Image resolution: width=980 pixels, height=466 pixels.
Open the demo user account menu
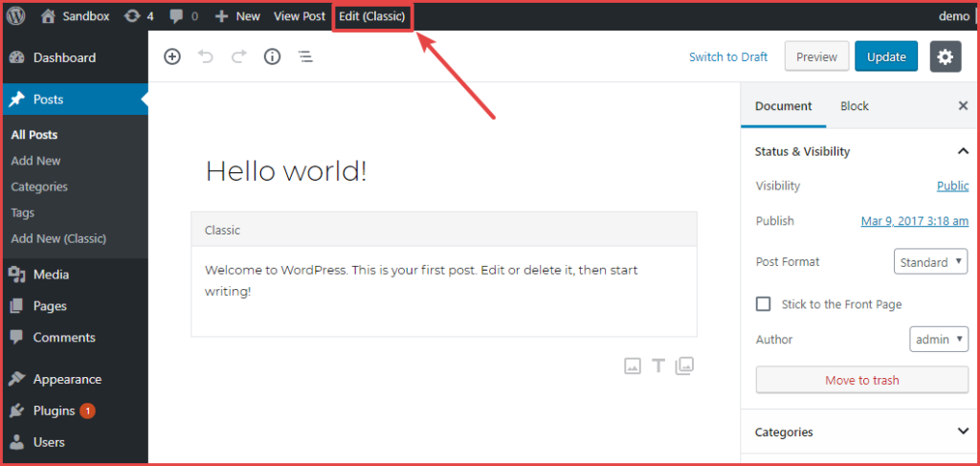[x=954, y=16]
